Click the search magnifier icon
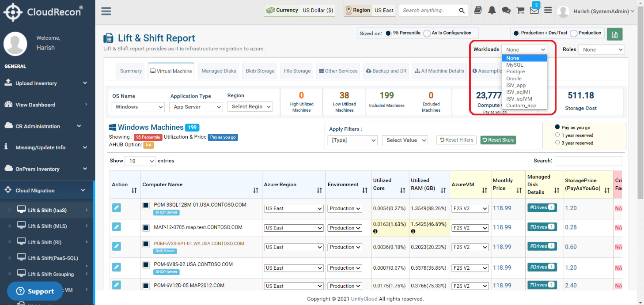The width and height of the screenshot is (644, 305). pyautogui.click(x=462, y=11)
